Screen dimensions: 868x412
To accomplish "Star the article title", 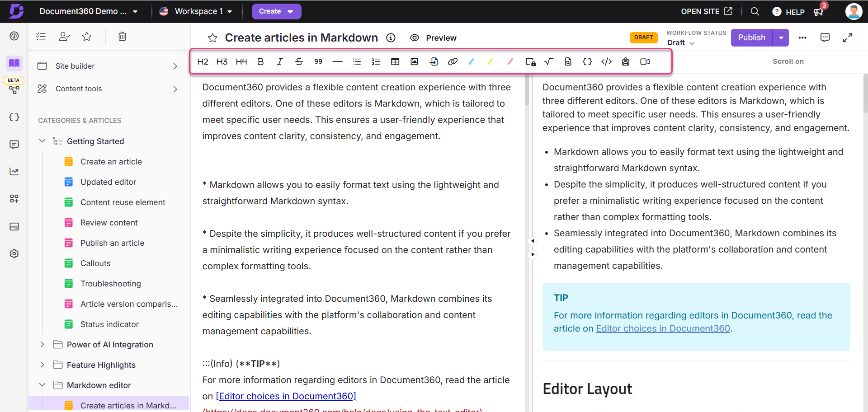I will [212, 38].
